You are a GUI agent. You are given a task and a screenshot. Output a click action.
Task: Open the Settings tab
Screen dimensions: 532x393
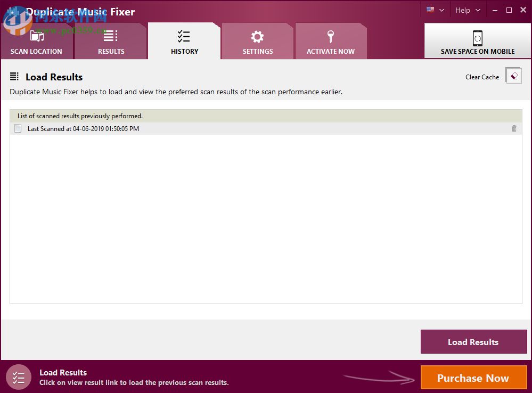tap(258, 42)
